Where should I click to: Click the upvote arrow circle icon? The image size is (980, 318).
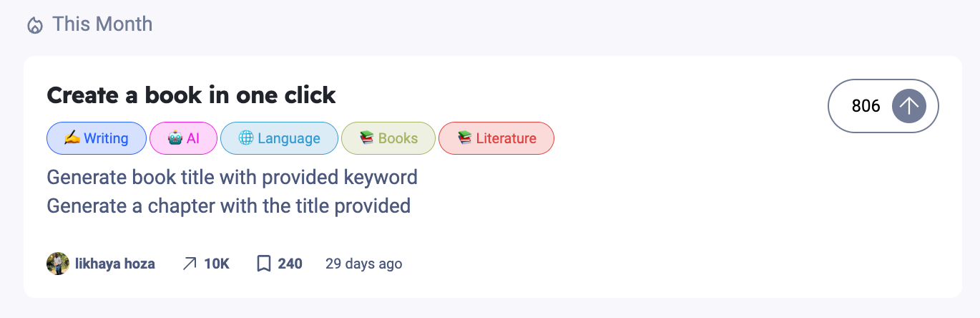tap(908, 106)
